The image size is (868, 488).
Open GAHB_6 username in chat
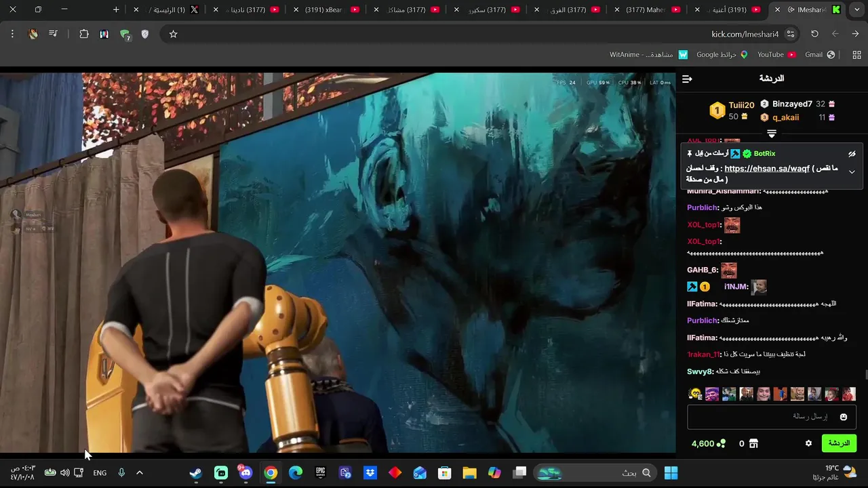point(702,270)
